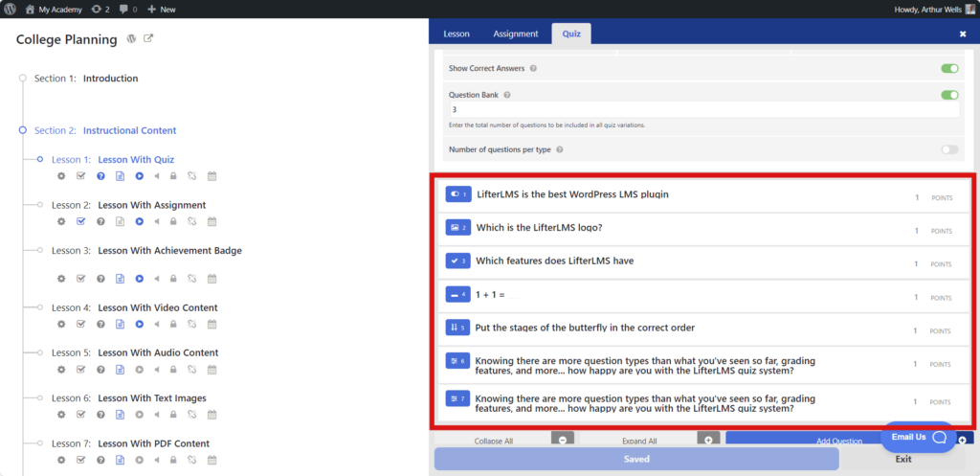Click prerequisite lock icon for Lesson With Quiz
The width and height of the screenshot is (980, 476).
(173, 176)
